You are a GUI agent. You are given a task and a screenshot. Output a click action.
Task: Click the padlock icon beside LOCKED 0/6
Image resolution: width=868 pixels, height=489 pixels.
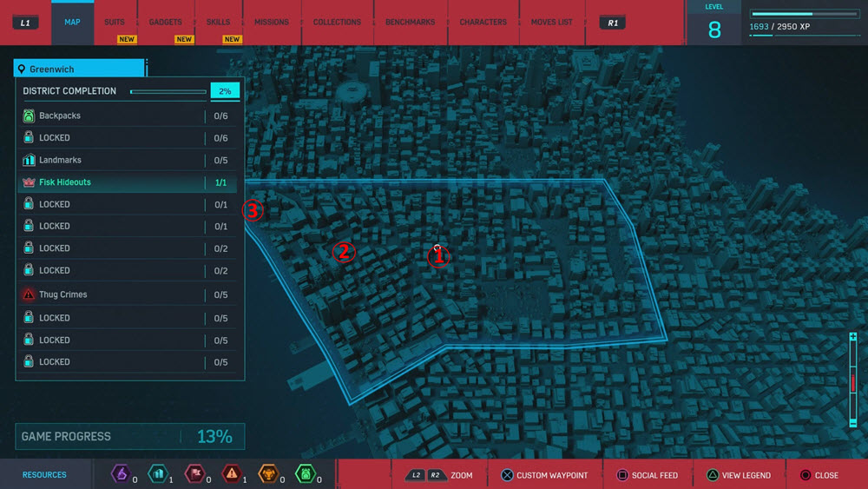[29, 137]
